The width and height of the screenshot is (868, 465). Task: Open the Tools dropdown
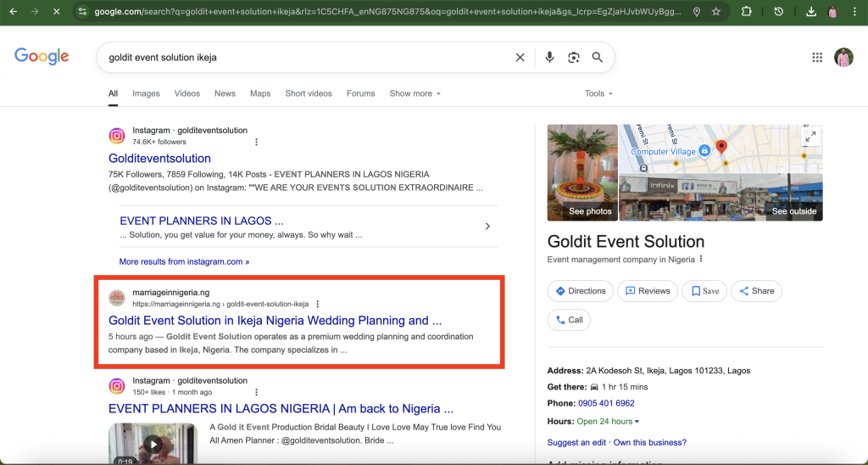[599, 93]
